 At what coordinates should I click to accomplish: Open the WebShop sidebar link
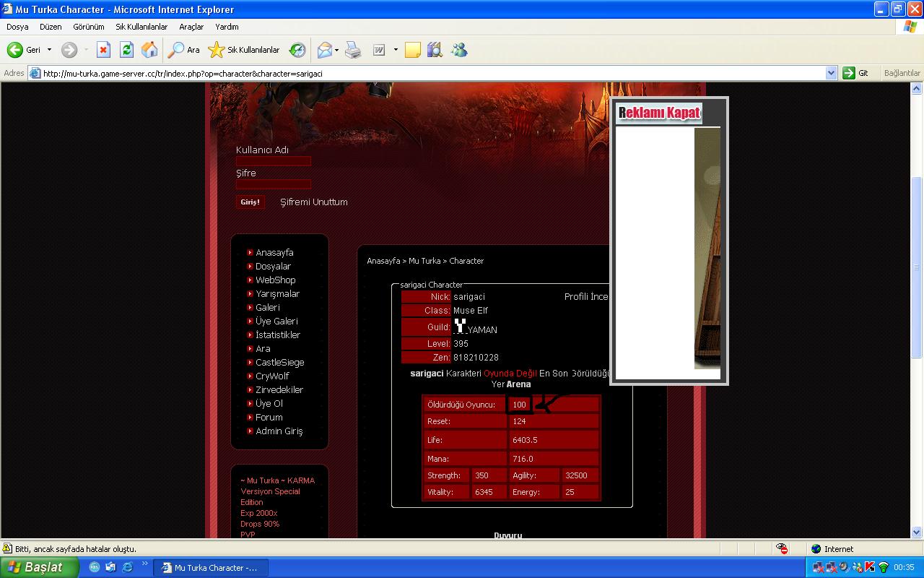276,280
